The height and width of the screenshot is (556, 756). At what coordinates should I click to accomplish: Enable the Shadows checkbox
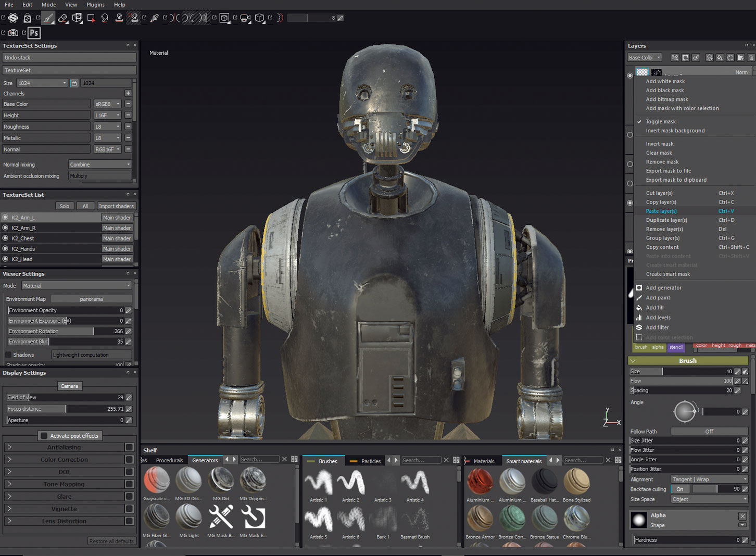click(8, 355)
